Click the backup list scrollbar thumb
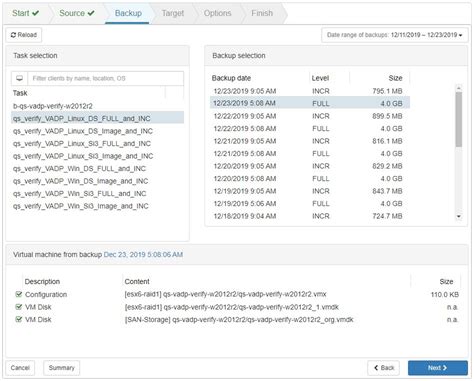 (x=459, y=119)
